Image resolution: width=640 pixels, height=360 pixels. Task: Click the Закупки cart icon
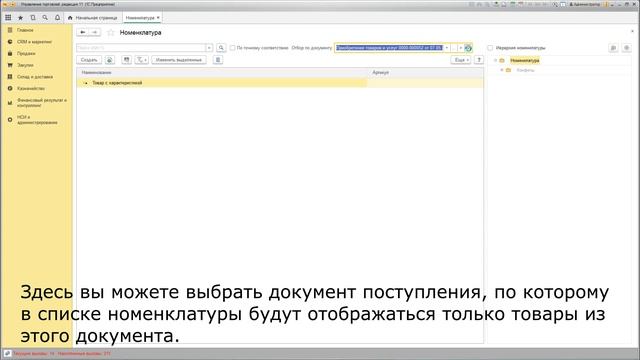coord(10,65)
